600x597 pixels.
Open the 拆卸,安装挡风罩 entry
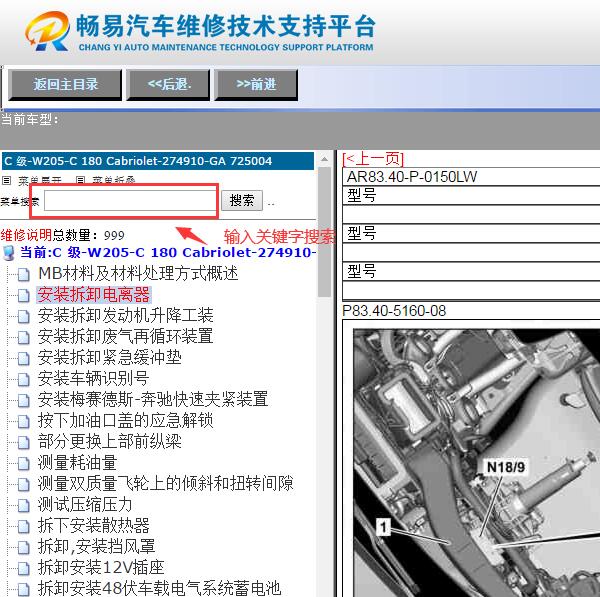(x=96, y=546)
